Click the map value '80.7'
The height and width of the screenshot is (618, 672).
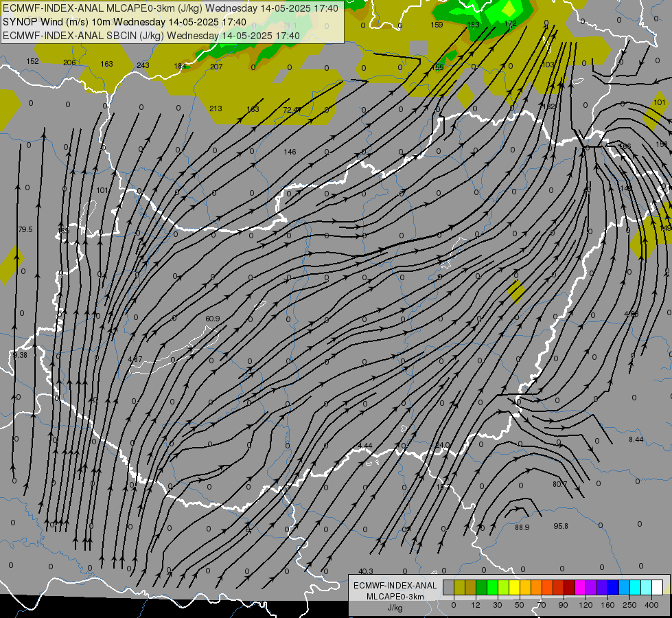[559, 484]
